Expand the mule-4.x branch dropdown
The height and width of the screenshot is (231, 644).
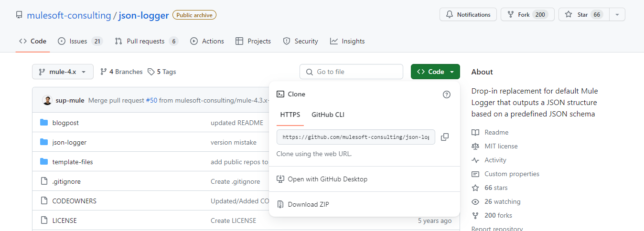[63, 72]
